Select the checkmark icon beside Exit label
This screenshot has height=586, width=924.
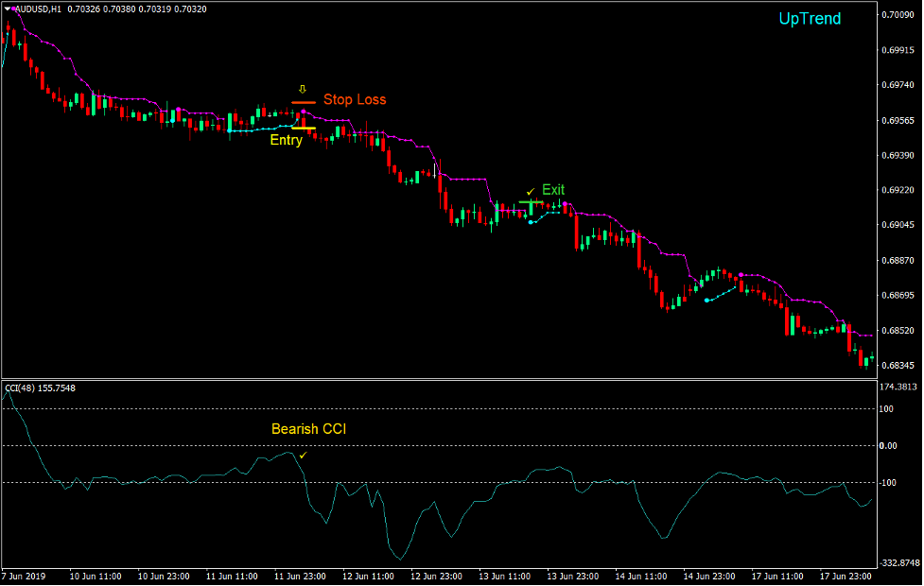[x=531, y=192]
